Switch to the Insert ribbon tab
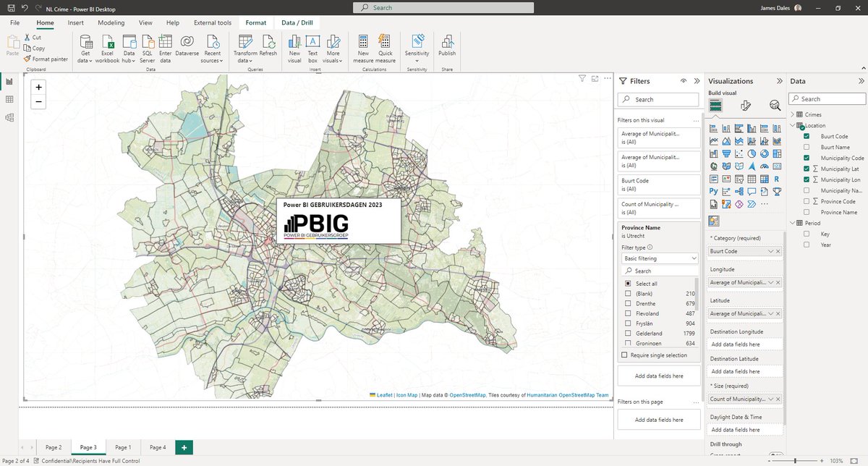This screenshot has width=868, height=466. [76, 22]
